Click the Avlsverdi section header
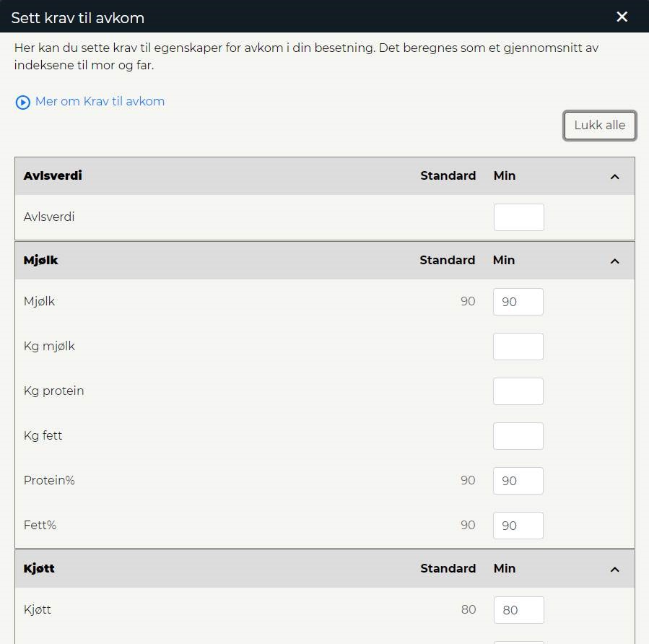Screen dimensions: 649x644 pyautogui.click(x=325, y=176)
